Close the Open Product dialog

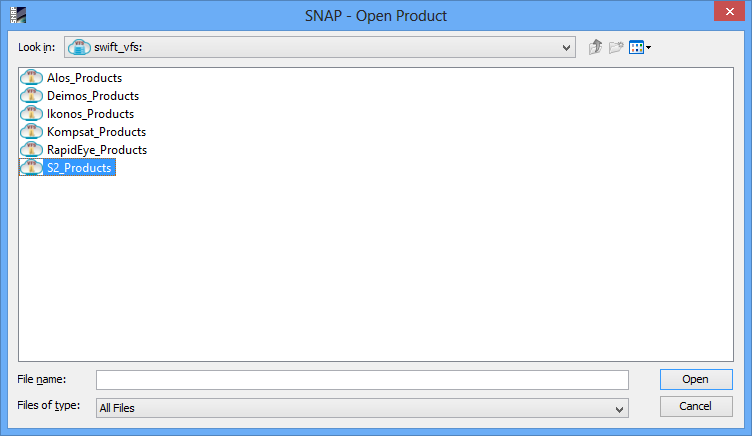click(729, 12)
